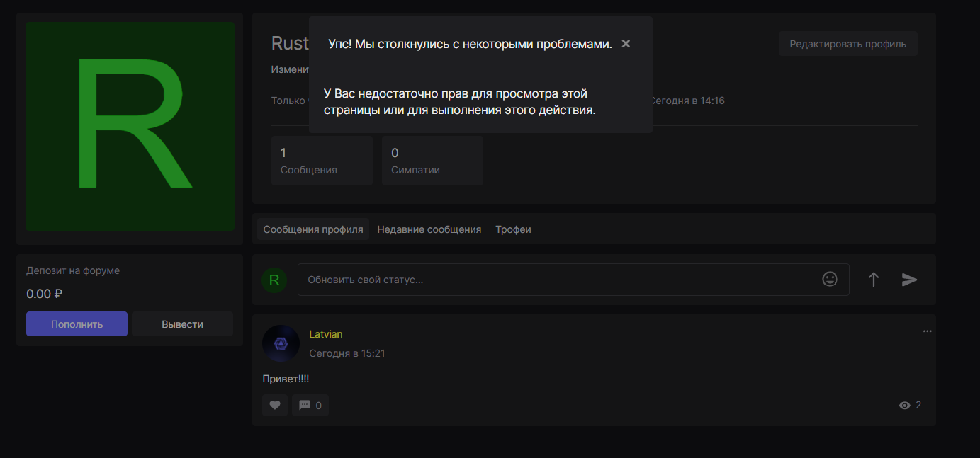Switch to the Сообщения профиля tab
Screen dimensions: 980x458
[313, 229]
